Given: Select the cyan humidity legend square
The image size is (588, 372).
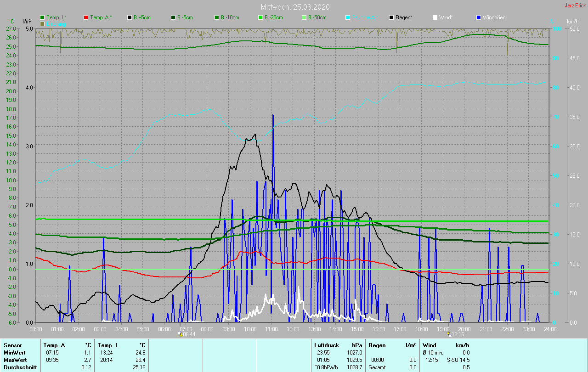Looking at the screenshot, I should (x=348, y=17).
